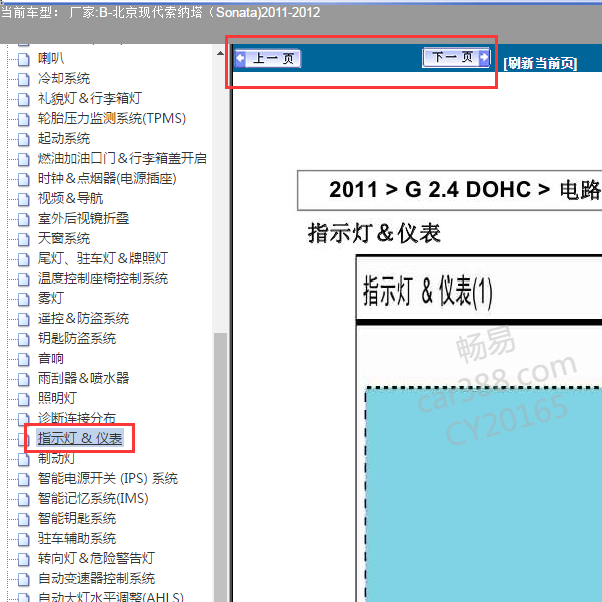Click document icon beside 雨刮器＆喷水器
This screenshot has width=602, height=602.
point(24,379)
